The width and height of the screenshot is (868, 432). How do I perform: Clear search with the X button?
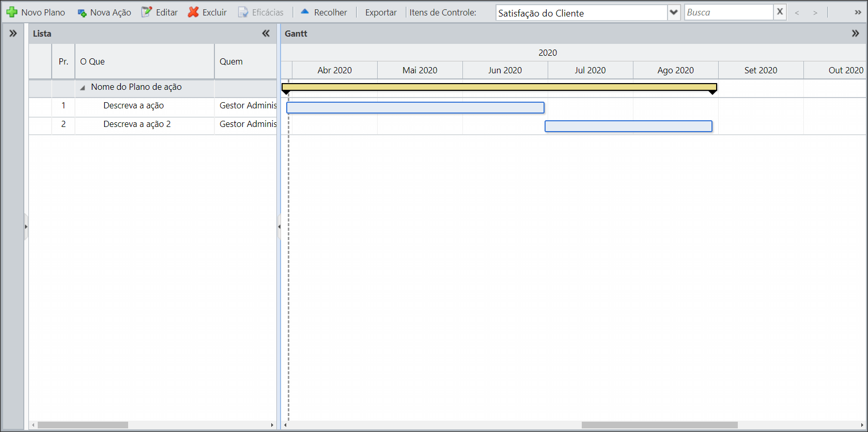pos(780,12)
